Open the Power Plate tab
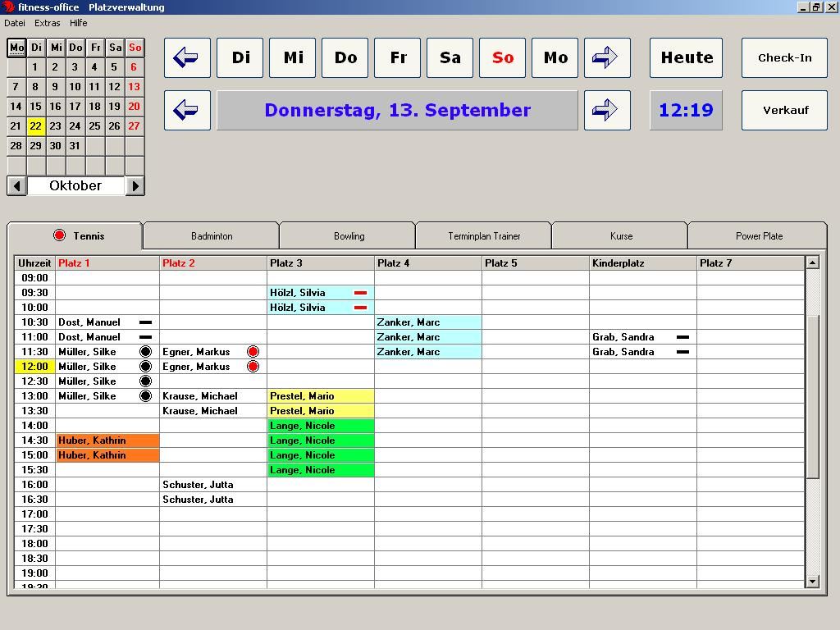Image resolution: width=840 pixels, height=630 pixels. (758, 236)
